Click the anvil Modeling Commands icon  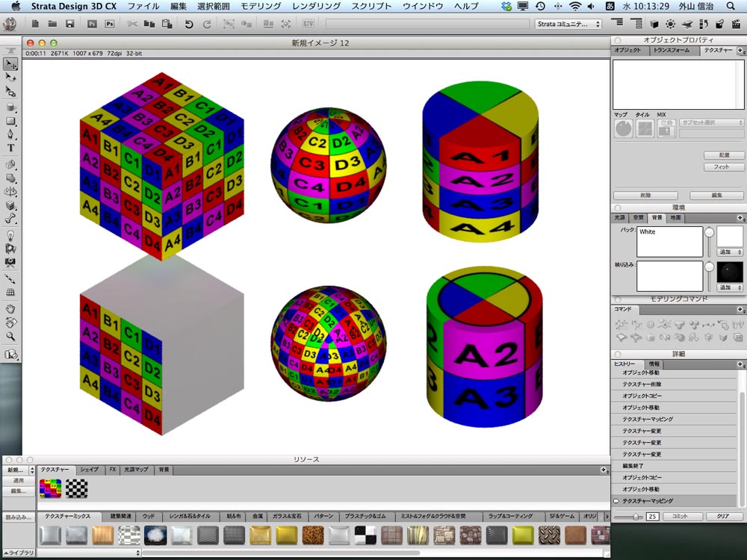(686, 24)
